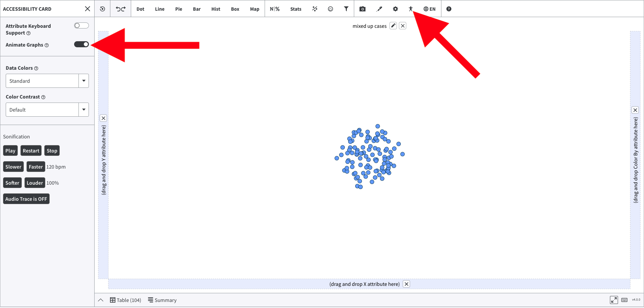Click the Play sonification button
Screen dimensions: 644x308
[10, 151]
